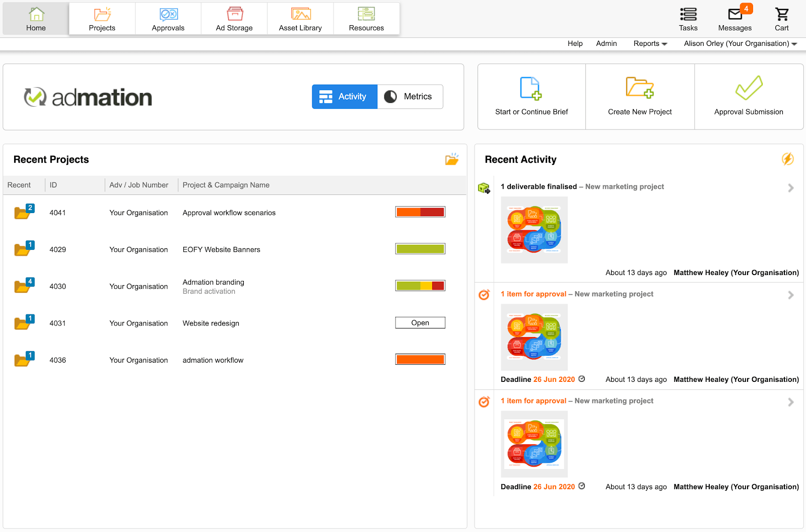This screenshot has height=532, width=806.
Task: Switch to the Metrics view
Action: pos(410,96)
